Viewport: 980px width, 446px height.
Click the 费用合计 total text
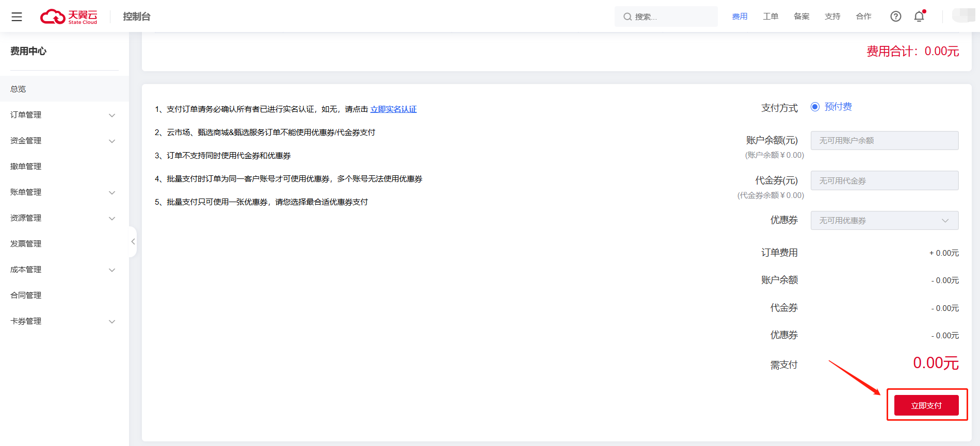pyautogui.click(x=912, y=51)
